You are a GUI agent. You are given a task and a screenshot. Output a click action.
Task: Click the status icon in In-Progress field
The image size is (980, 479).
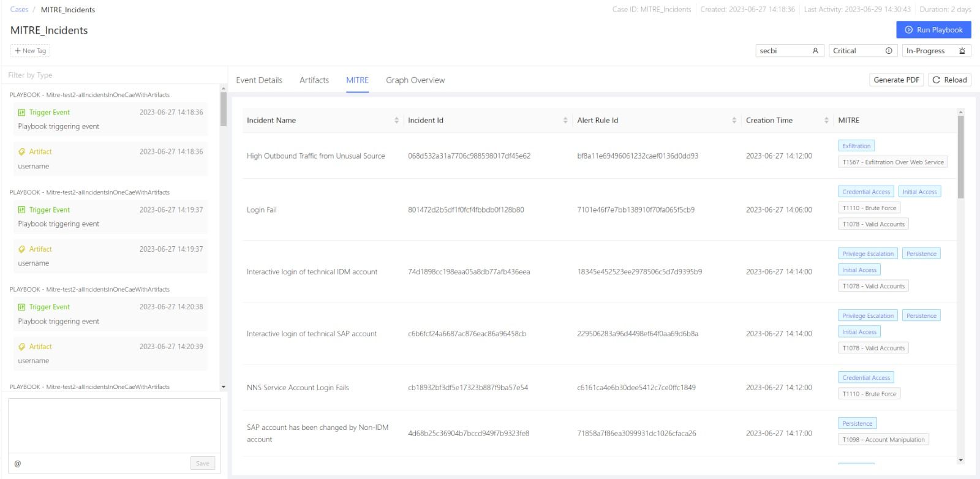pos(962,51)
